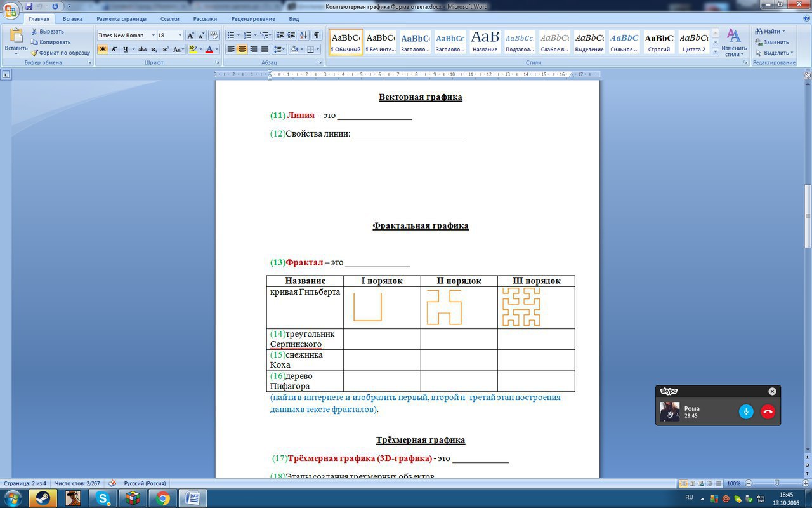This screenshot has height=508, width=812.
Task: Click the Clear Formatting icon
Action: (214, 36)
